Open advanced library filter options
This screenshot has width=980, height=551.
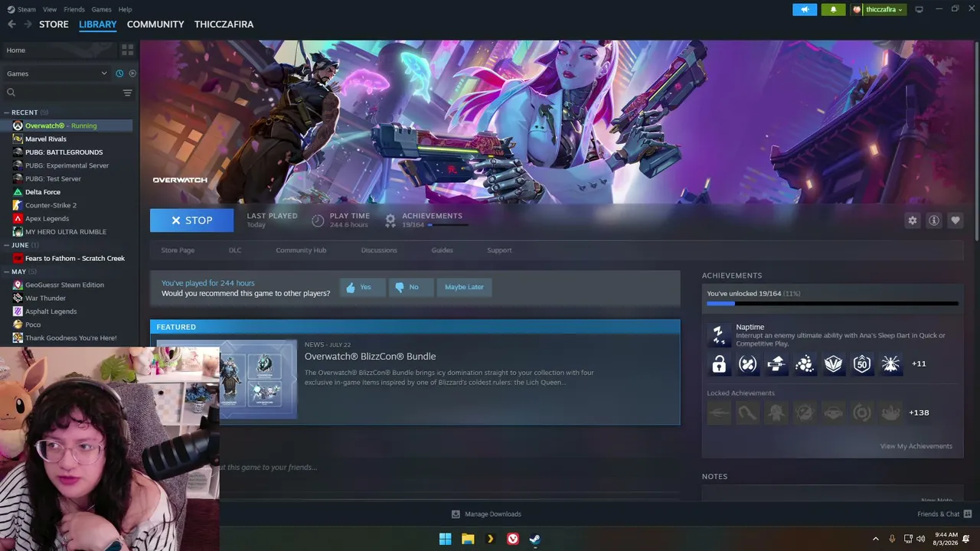pyautogui.click(x=127, y=93)
